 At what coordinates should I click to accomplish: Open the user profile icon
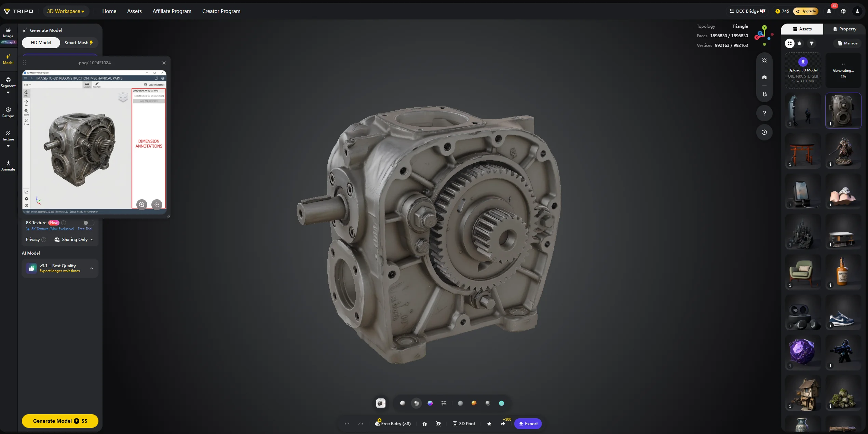pos(857,11)
